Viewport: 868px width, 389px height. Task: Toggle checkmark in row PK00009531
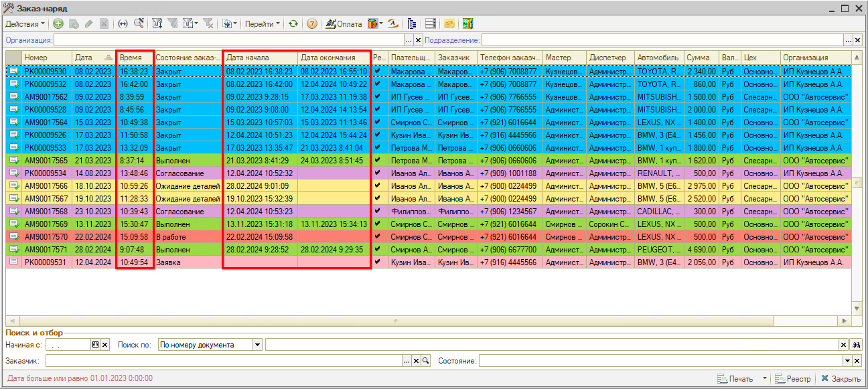click(x=378, y=262)
